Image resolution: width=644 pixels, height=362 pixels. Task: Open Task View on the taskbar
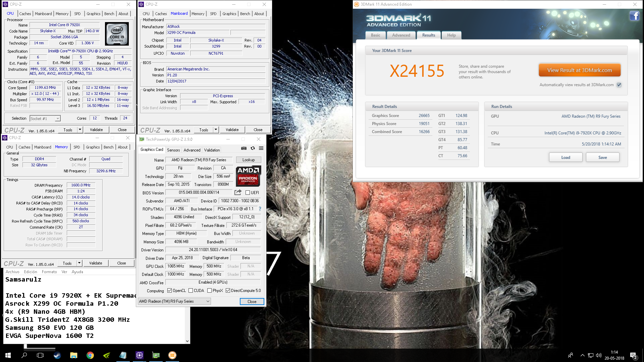[x=40, y=355]
